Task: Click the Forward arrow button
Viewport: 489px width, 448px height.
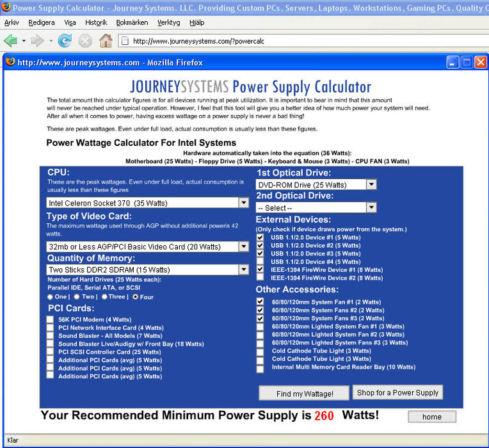Action: tap(37, 41)
